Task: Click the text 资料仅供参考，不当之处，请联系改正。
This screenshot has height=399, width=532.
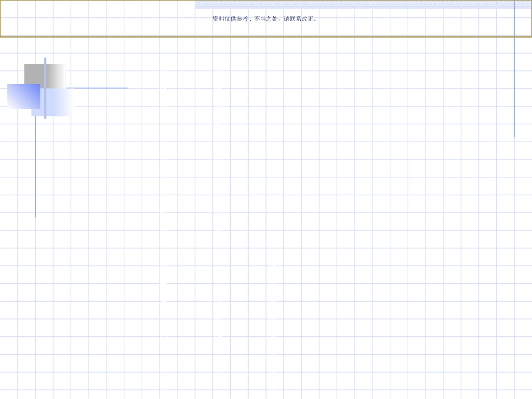Action: pyautogui.click(x=265, y=19)
